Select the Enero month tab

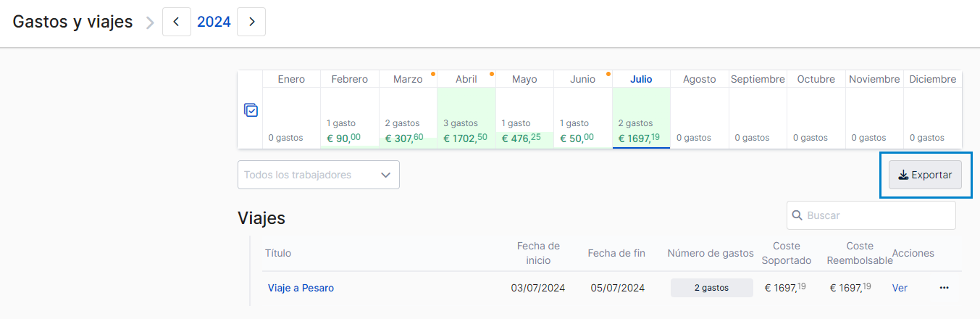click(x=291, y=80)
